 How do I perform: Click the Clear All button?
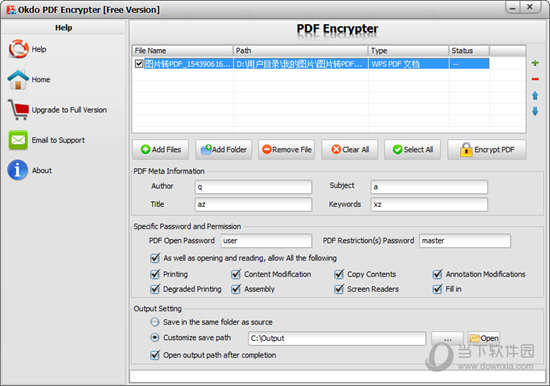[350, 149]
